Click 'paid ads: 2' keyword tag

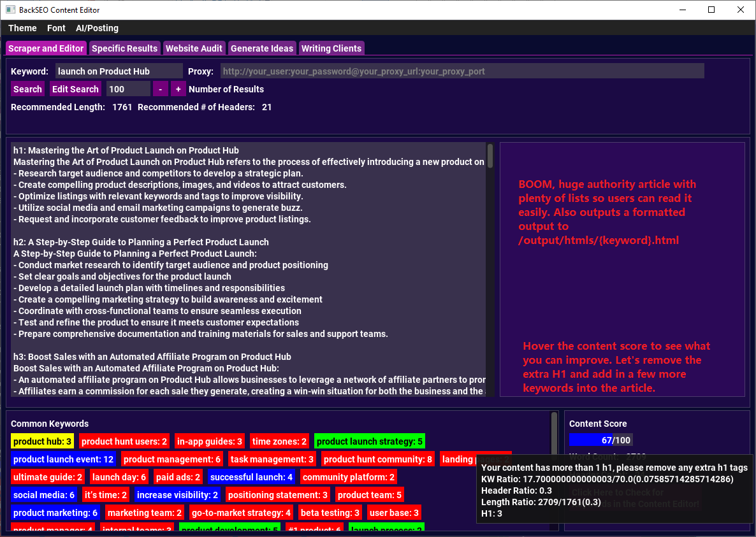(178, 477)
